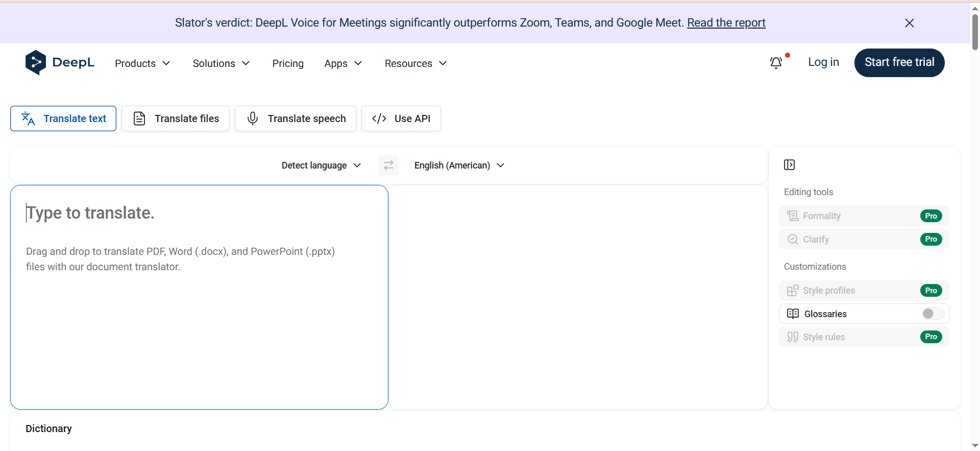Click Start free trial button
This screenshot has width=980, height=451.
pyautogui.click(x=899, y=63)
